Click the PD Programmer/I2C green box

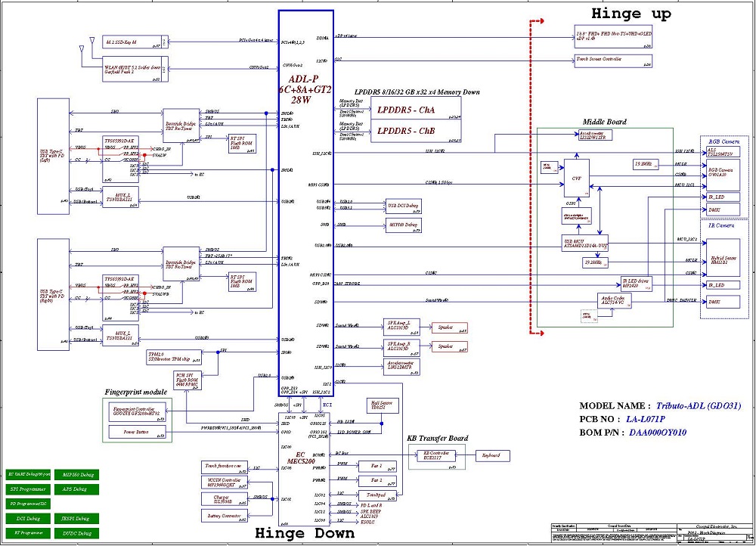click(x=29, y=504)
